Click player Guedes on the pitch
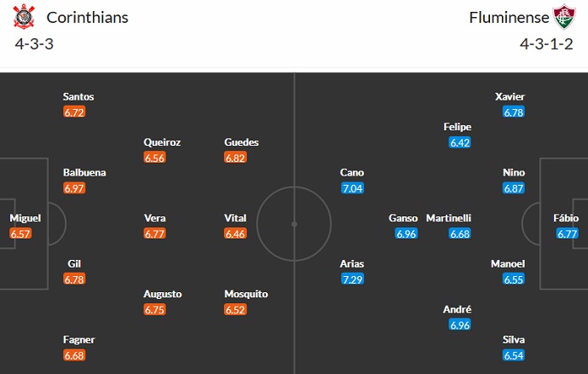Viewport: 588px width, 374px height. 241,142
